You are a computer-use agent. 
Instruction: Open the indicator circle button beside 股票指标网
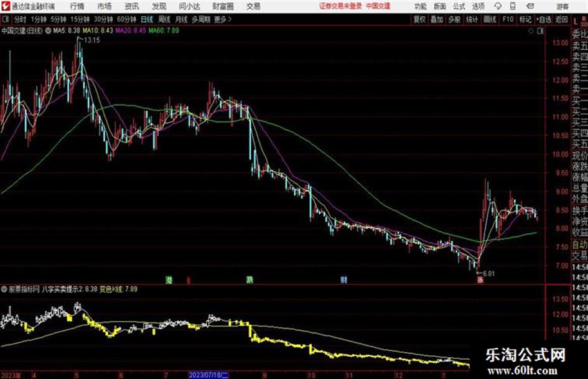[4, 289]
